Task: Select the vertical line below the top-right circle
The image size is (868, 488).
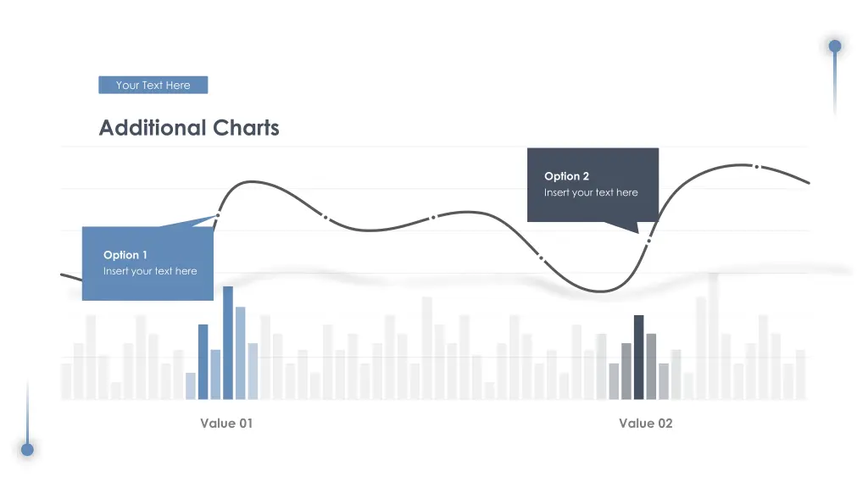Action: [x=835, y=85]
